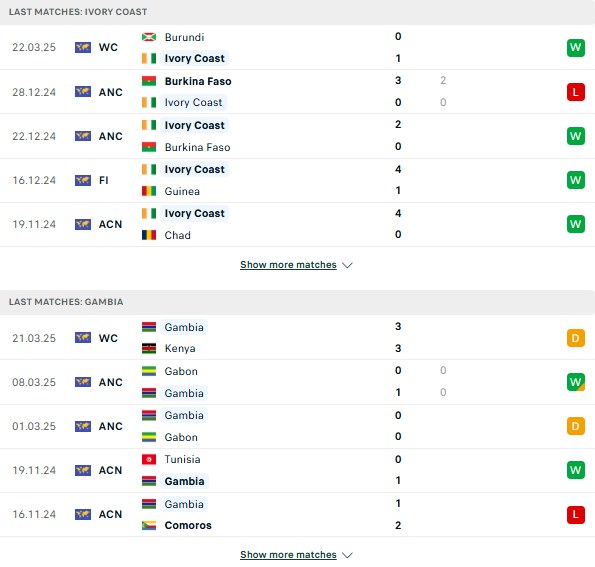595x567 pixels.
Task: Open the 01.03.25 Gambia vs Gabon match
Action: coord(298,426)
